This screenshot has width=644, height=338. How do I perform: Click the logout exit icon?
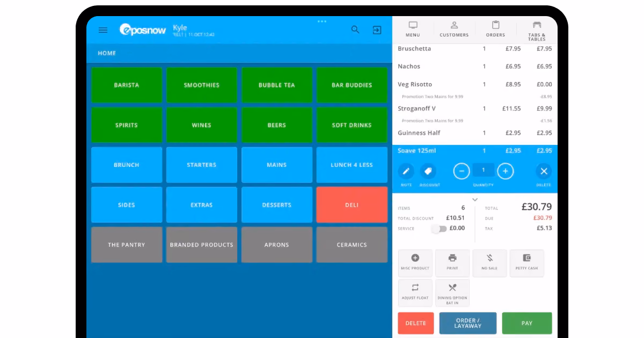377,30
